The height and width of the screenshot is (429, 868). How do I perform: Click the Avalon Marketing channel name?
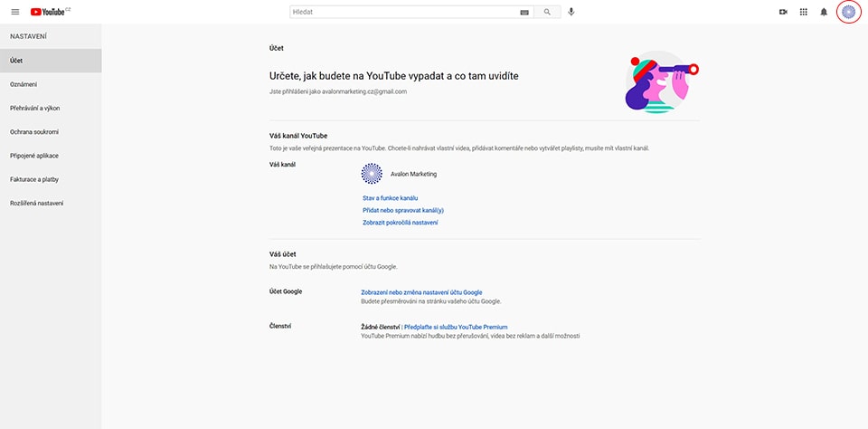tap(413, 174)
